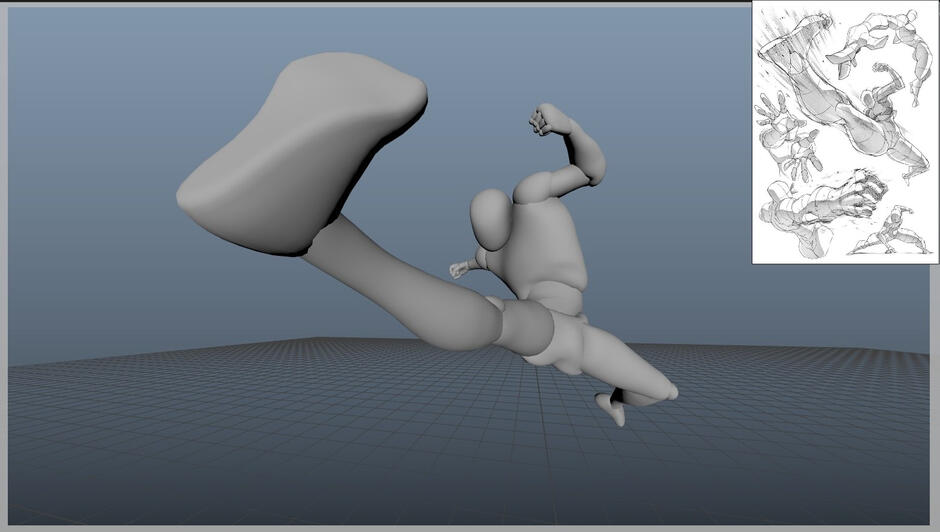The image size is (940, 532).
Task: Select the mannequin's raised clenched fist
Action: (549, 119)
